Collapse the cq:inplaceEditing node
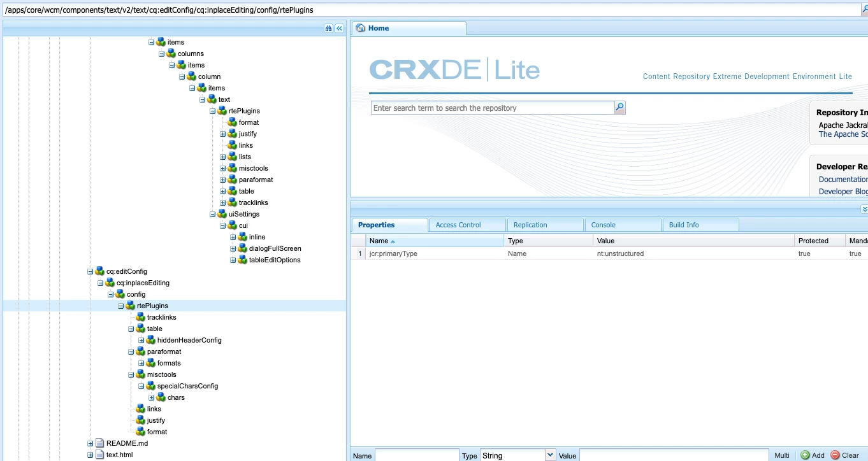This screenshot has height=461, width=868. click(101, 283)
